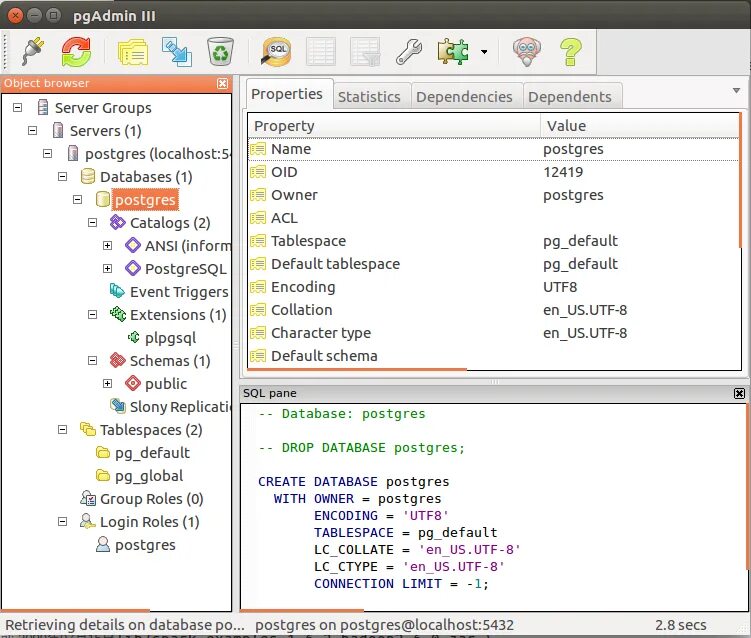Image resolution: width=751 pixels, height=638 pixels.
Task: Select the Default tablespace property row
Action: 493,264
